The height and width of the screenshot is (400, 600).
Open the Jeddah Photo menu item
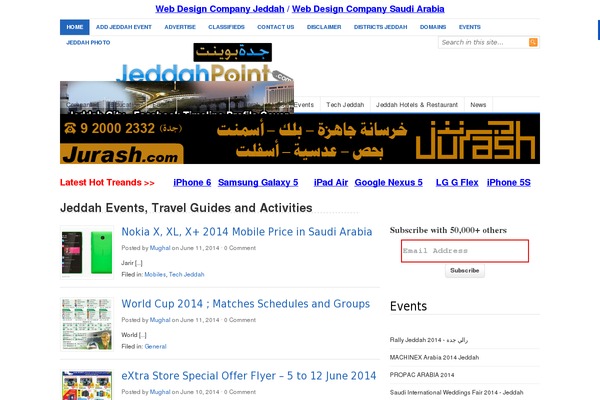88,42
